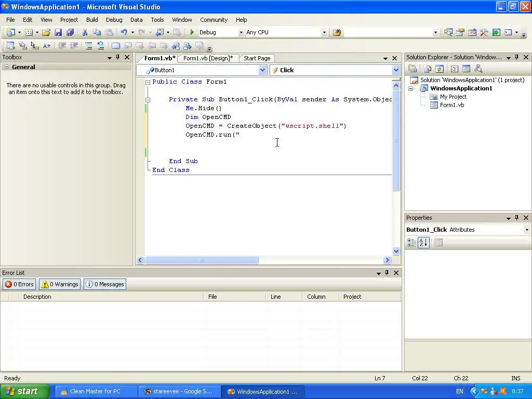Toggle the 0 Messages filter

pos(105,284)
